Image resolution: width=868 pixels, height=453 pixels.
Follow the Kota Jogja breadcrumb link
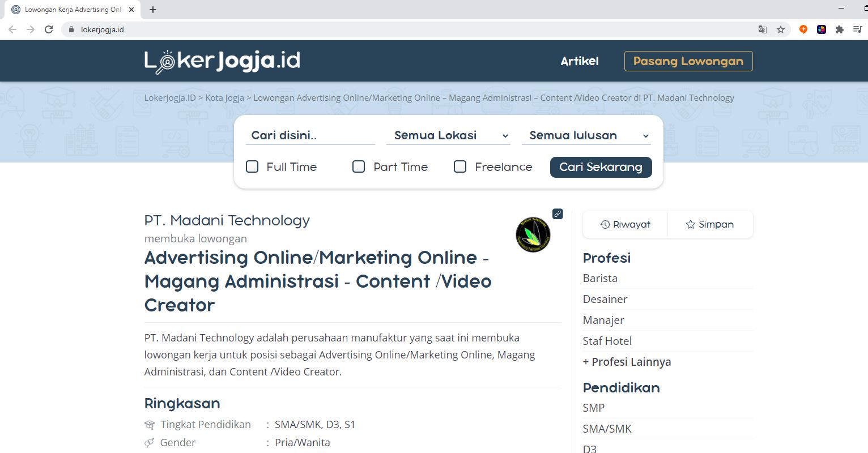pyautogui.click(x=224, y=97)
